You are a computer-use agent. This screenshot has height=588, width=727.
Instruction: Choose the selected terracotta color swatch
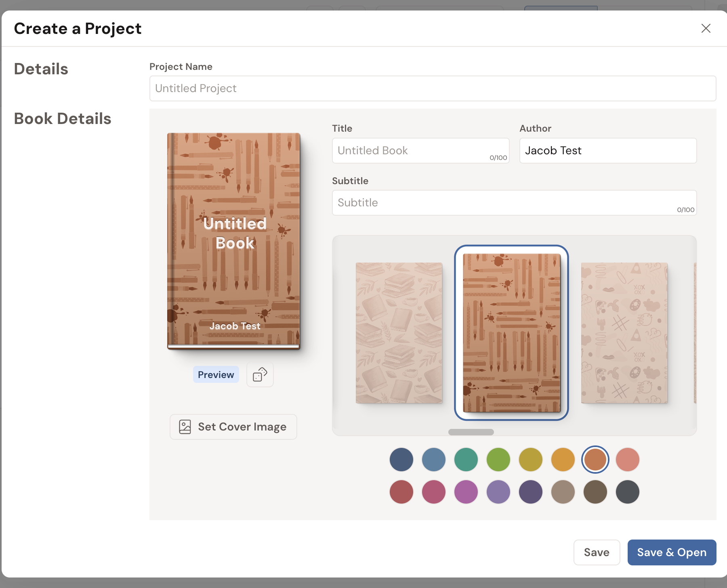click(x=595, y=460)
